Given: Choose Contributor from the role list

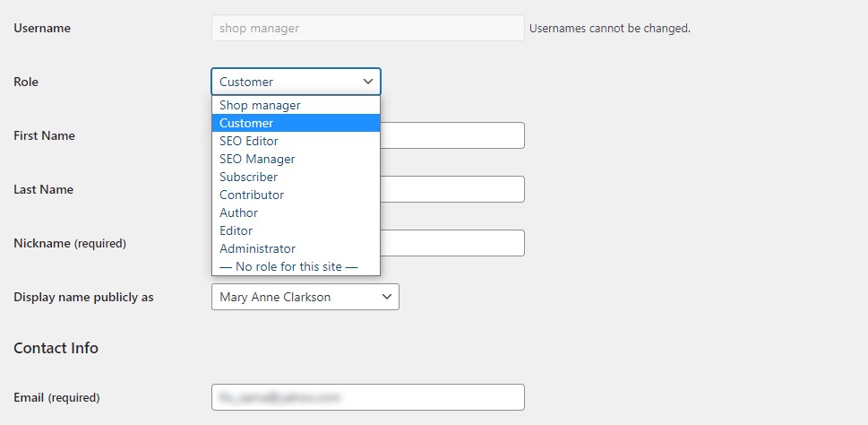Looking at the screenshot, I should [296, 195].
